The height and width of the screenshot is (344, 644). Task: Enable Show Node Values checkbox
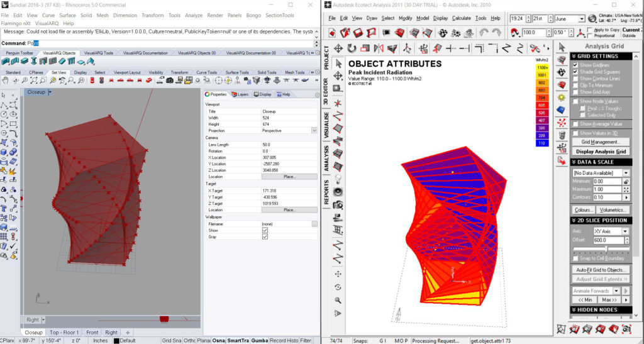pos(575,101)
